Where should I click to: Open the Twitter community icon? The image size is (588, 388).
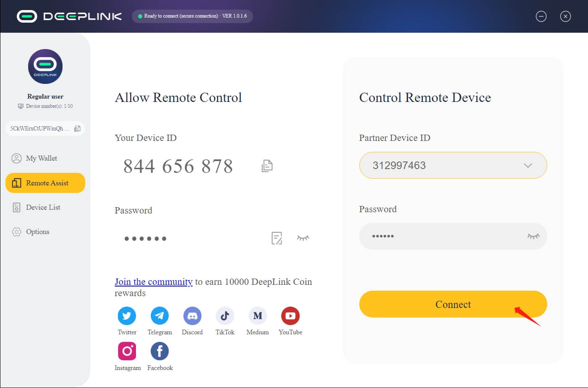tap(127, 316)
